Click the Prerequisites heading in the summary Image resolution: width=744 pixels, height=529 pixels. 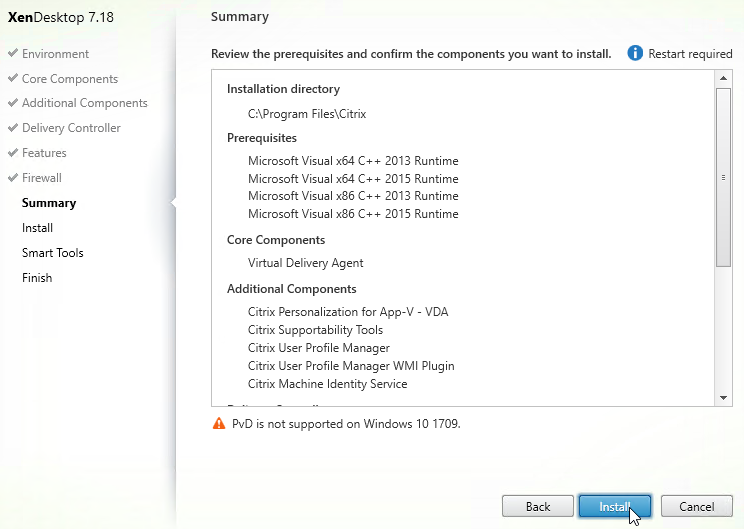point(262,138)
